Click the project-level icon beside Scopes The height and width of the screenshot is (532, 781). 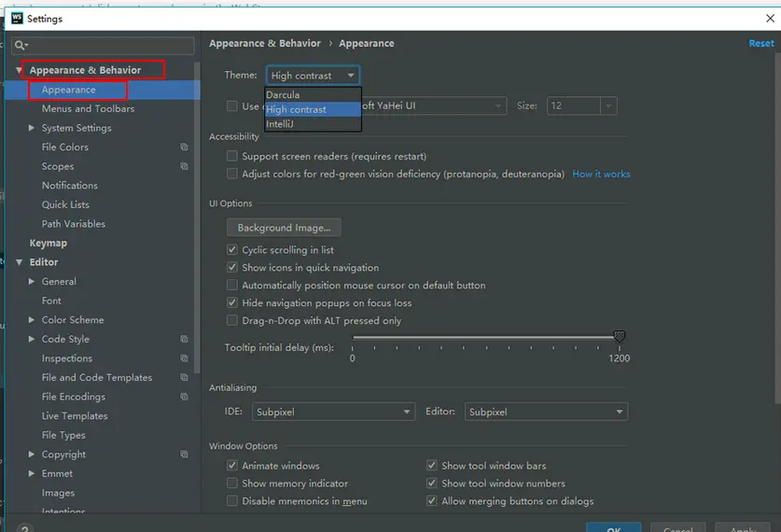[185, 166]
